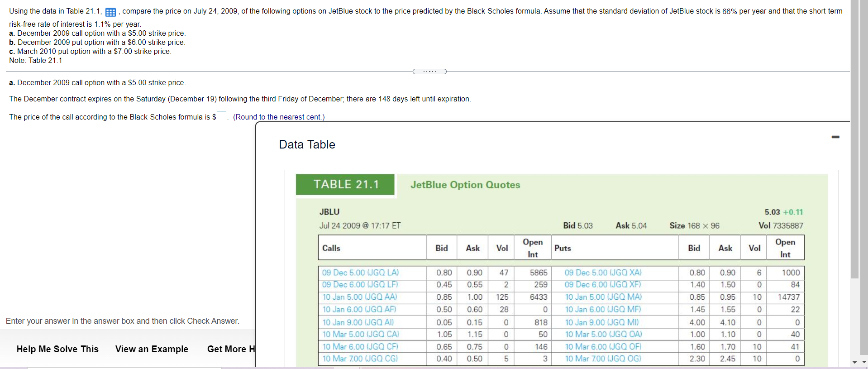
Task: Click the stock price 5.03 +0.11
Action: click(x=784, y=212)
